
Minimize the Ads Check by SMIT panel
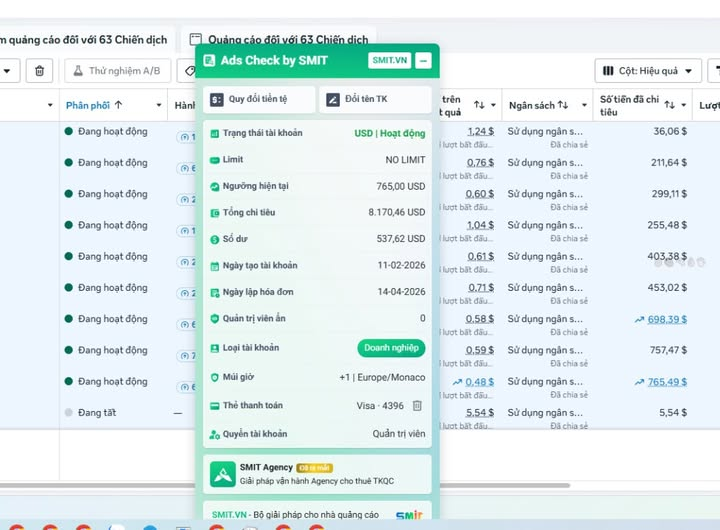pos(423,60)
